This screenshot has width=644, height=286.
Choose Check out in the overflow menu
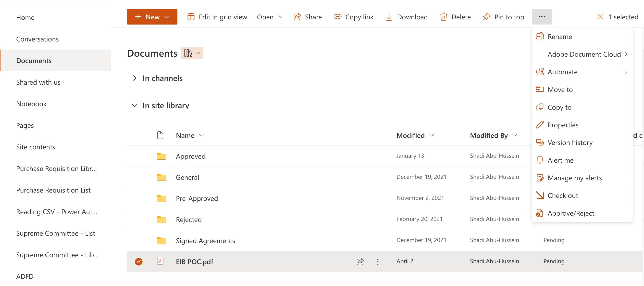(562, 195)
